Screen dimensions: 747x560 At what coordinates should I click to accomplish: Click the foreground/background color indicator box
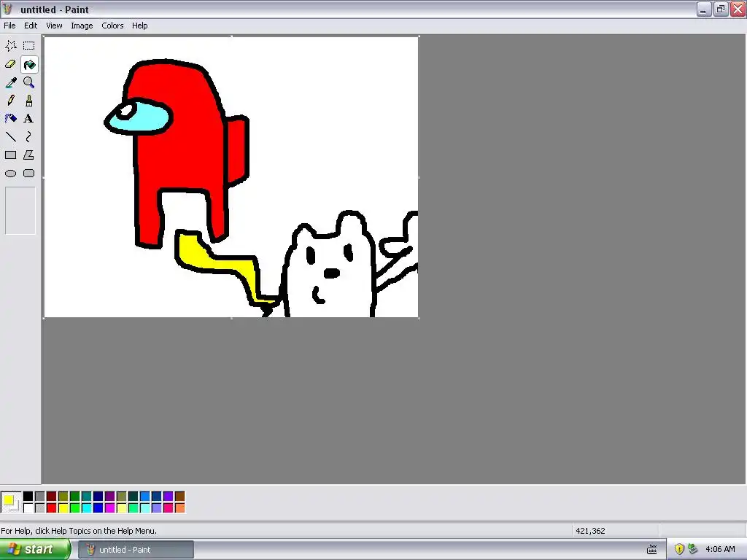[x=11, y=502]
